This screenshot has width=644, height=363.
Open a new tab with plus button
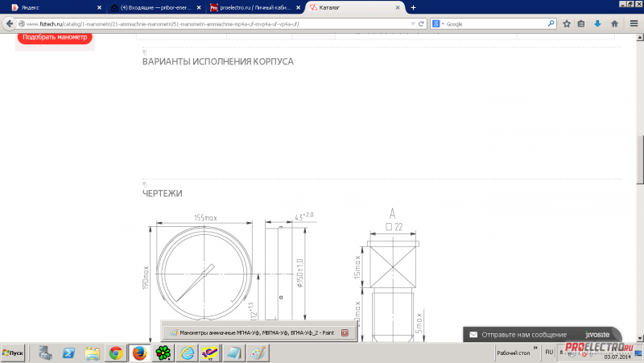(414, 7)
